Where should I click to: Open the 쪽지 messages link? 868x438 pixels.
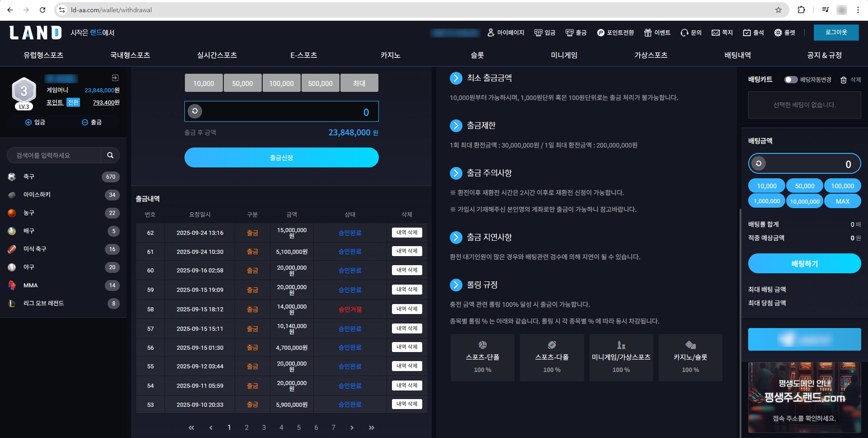pos(722,33)
